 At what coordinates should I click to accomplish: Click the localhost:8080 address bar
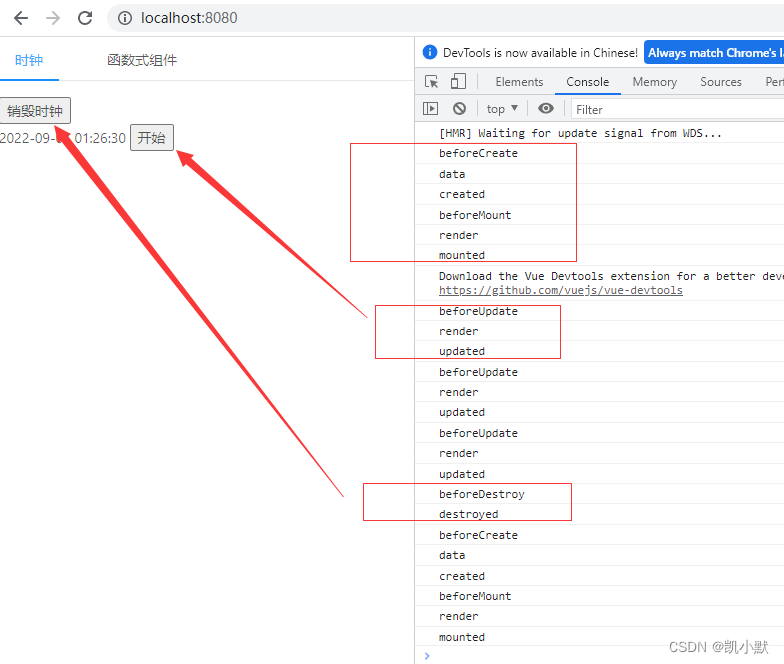[x=445, y=18]
